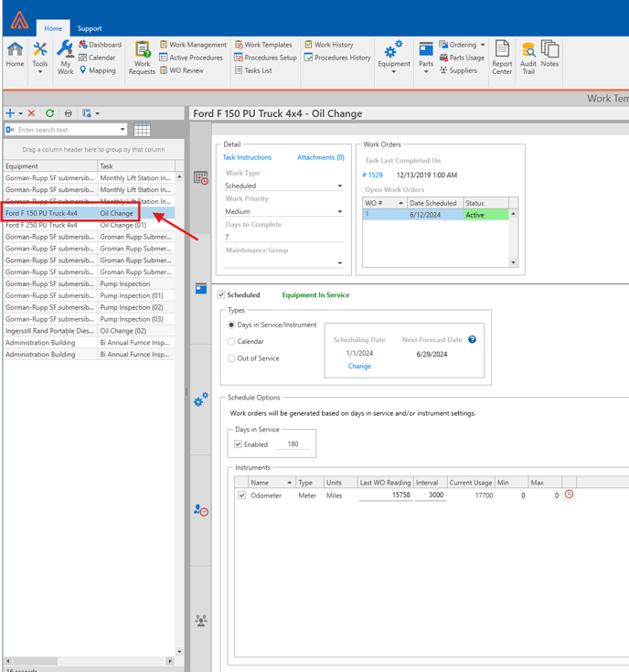
Task: Open the Calendar ribbon item
Action: 97,58
